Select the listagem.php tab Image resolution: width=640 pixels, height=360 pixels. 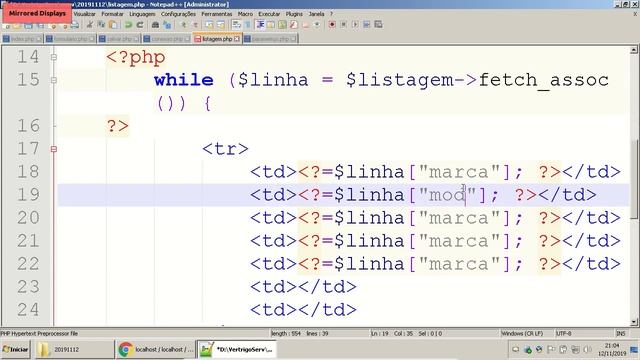click(217, 39)
